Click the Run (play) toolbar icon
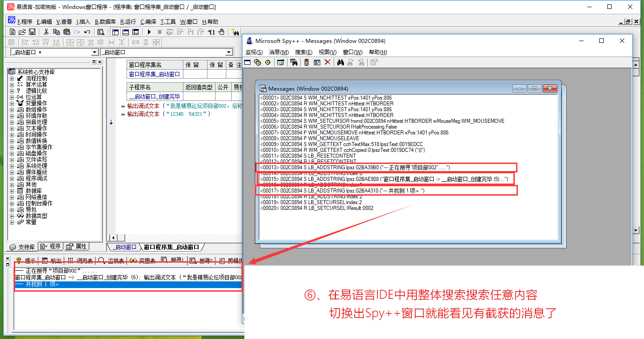 pyautogui.click(x=149, y=32)
